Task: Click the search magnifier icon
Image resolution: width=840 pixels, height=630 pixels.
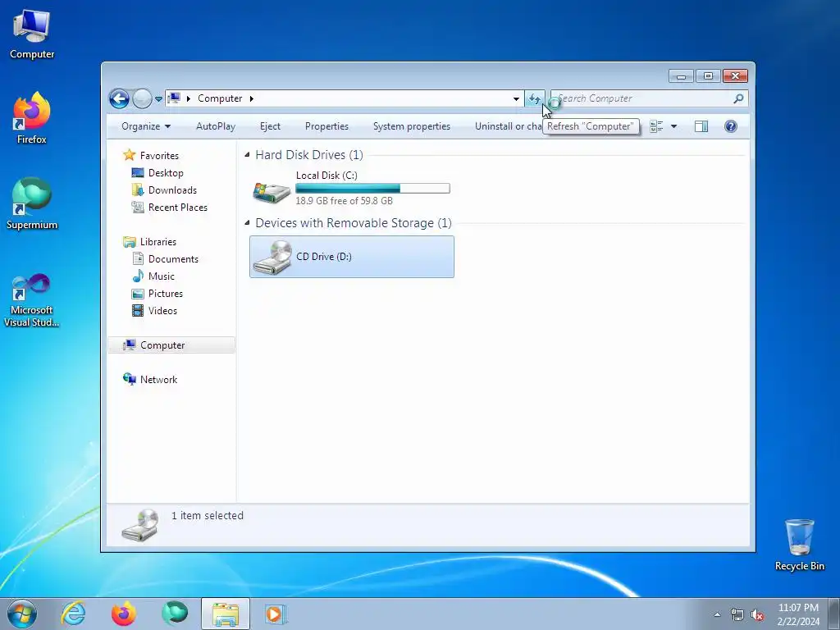Action: click(x=739, y=98)
